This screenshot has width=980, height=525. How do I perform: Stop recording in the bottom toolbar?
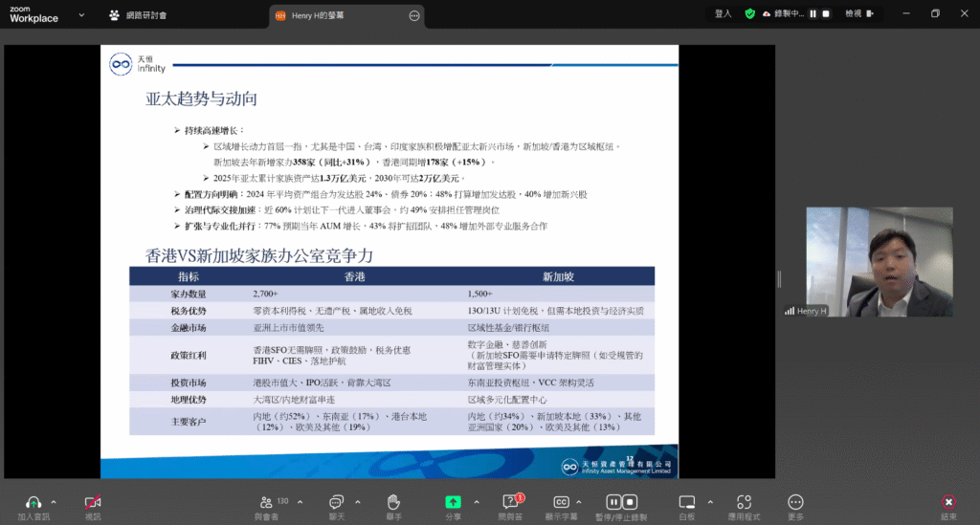coord(632,502)
